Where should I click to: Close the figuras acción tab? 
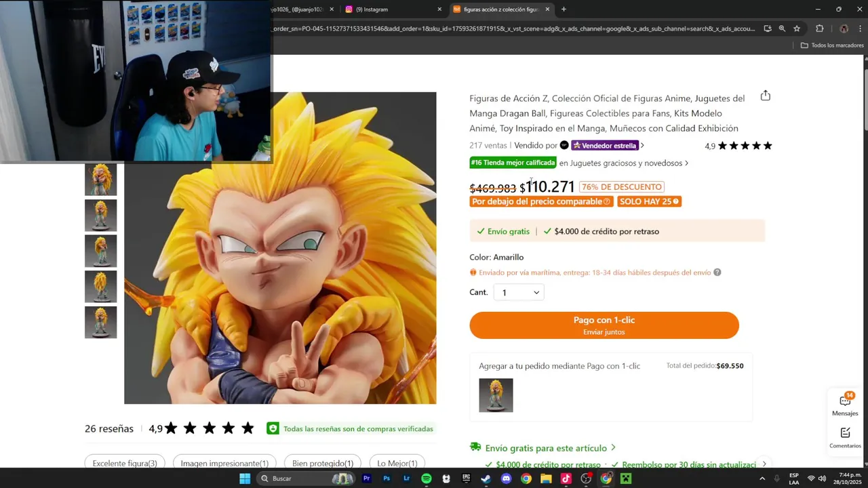[547, 9]
